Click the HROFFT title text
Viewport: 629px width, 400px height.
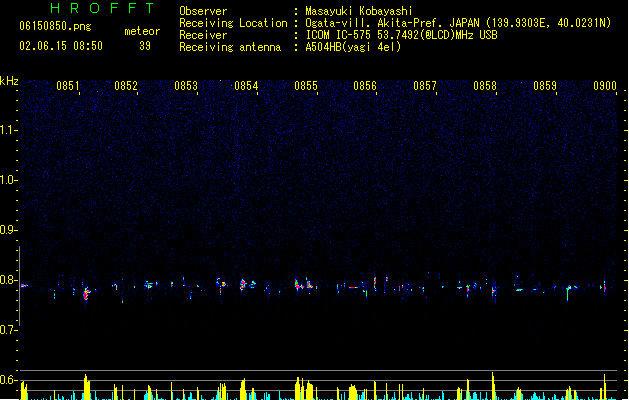102,8
